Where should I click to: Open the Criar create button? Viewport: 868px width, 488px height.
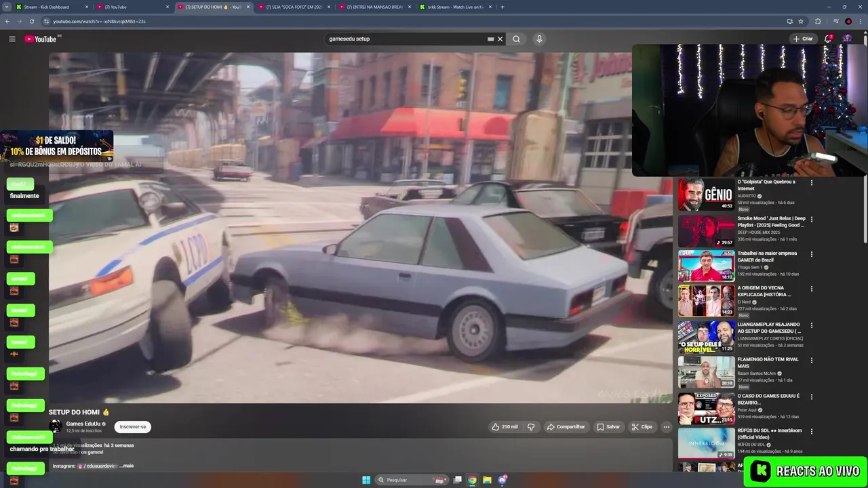point(803,39)
